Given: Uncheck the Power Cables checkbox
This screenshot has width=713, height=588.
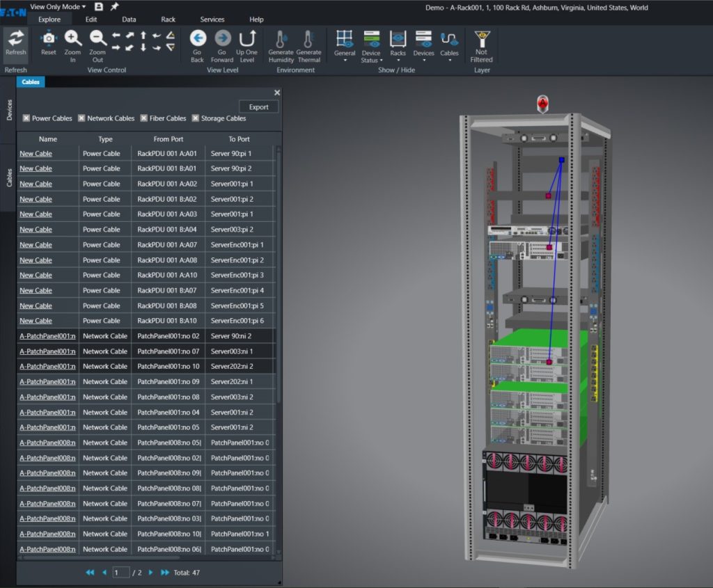Looking at the screenshot, I should click(26, 118).
